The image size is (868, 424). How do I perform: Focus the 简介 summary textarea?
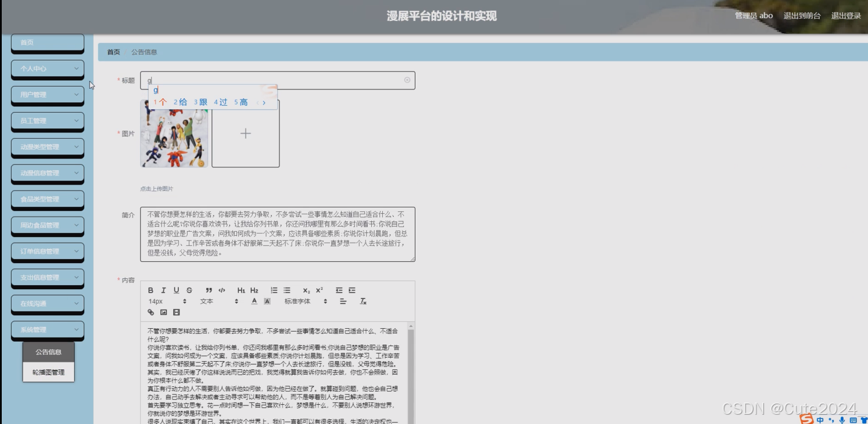point(278,234)
